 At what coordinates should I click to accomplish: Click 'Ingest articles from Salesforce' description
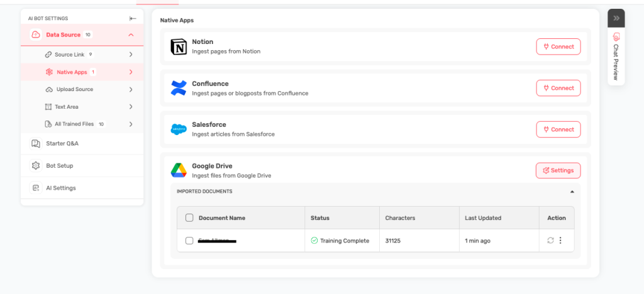233,134
